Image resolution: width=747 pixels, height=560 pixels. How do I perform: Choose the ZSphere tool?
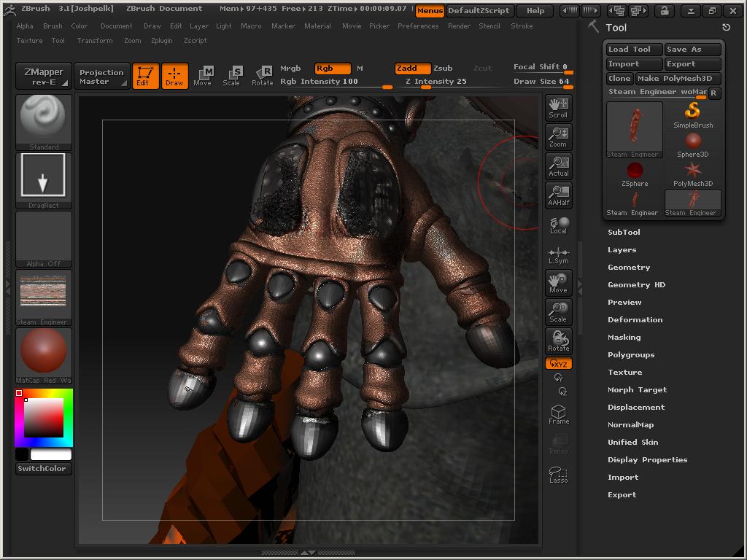click(x=634, y=169)
